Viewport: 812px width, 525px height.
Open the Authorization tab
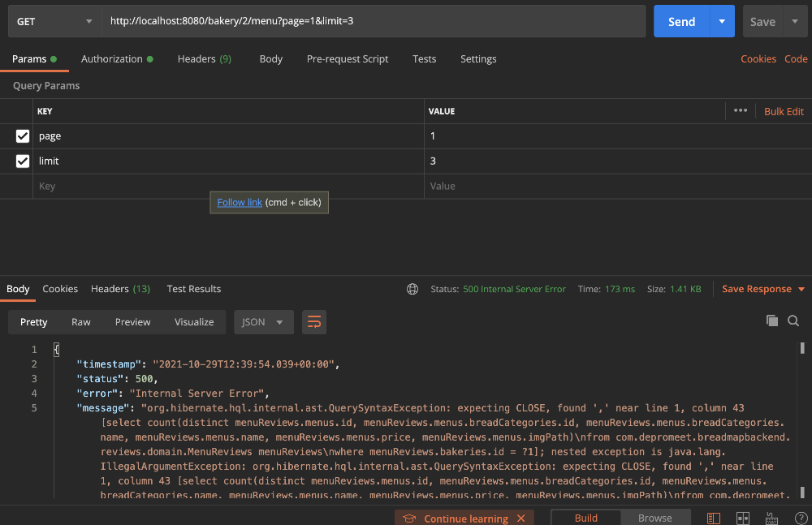click(x=117, y=59)
